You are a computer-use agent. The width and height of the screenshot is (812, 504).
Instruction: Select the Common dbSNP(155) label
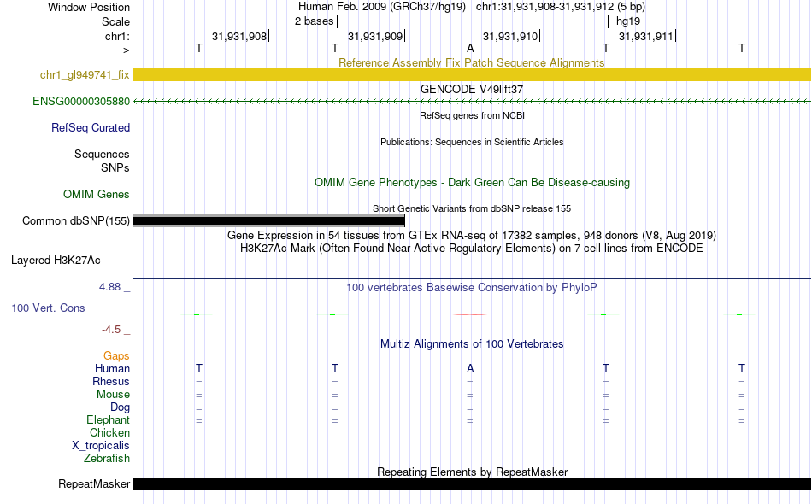tap(75, 221)
